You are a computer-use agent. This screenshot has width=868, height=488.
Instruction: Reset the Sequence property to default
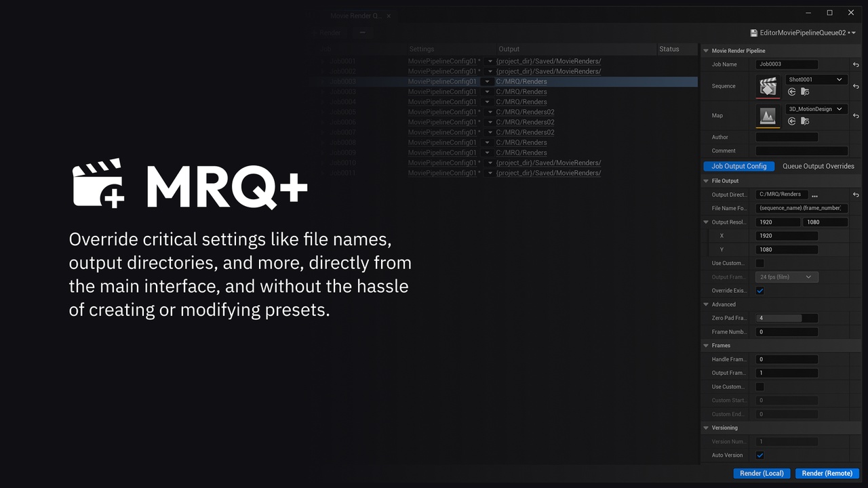[x=856, y=87]
